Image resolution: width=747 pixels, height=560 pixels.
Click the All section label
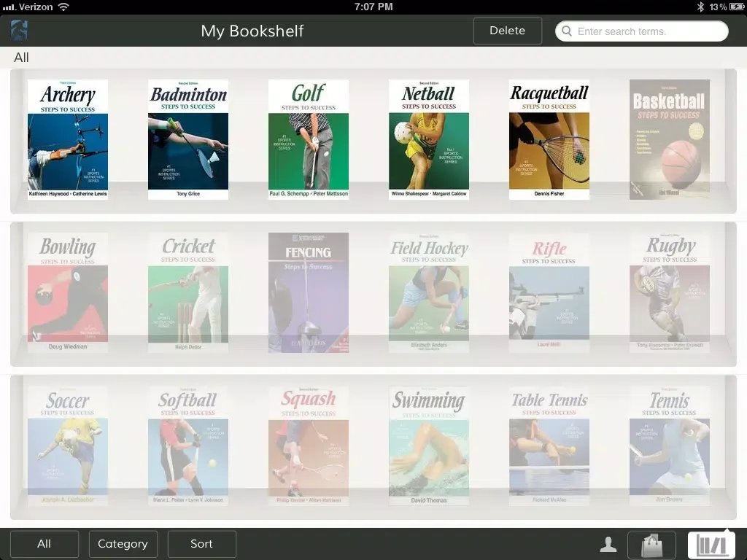pos(21,58)
